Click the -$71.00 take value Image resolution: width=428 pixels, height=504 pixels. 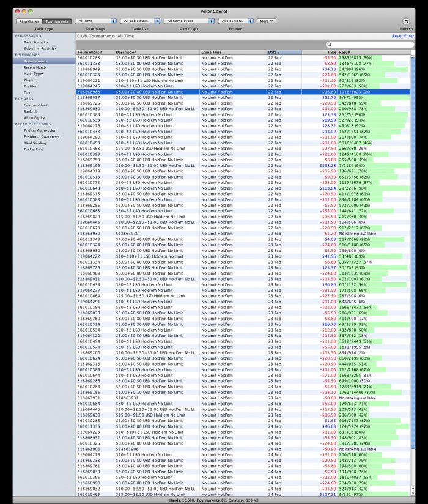tap(328, 376)
